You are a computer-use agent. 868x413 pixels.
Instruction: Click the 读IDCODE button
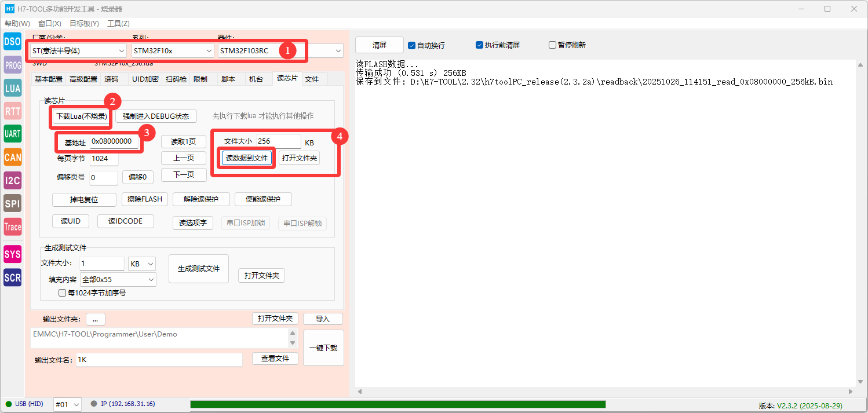(x=126, y=221)
